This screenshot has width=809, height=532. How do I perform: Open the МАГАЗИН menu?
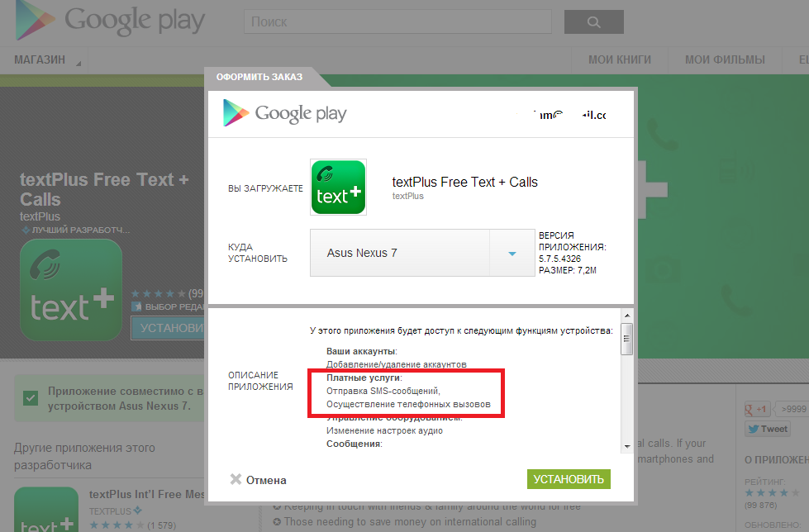pyautogui.click(x=44, y=59)
